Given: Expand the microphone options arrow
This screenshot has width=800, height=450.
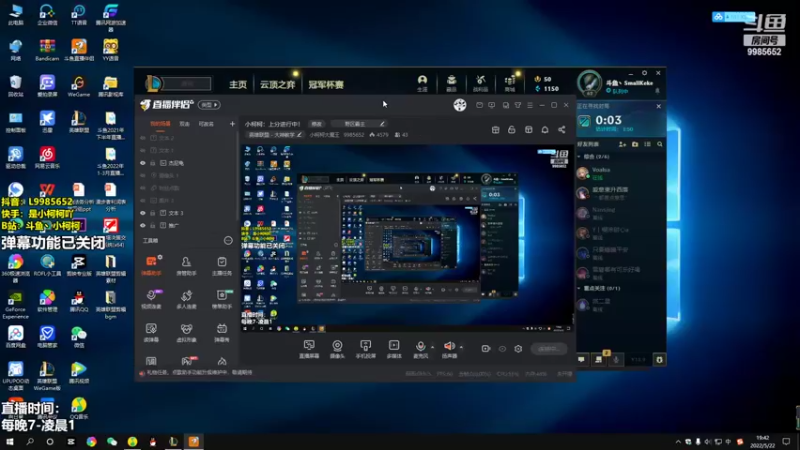Looking at the screenshot, I should pyautogui.click(x=433, y=347).
